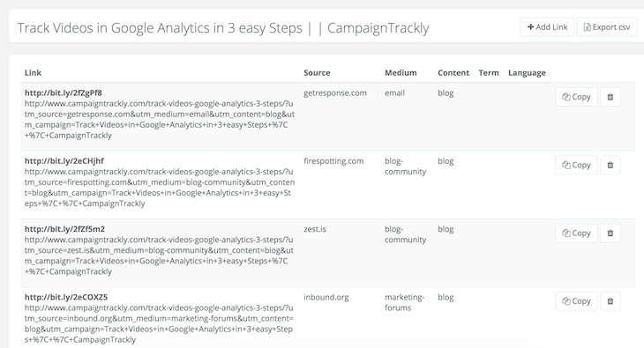
Task: Select the marketing-forums medium cell
Action: click(405, 302)
